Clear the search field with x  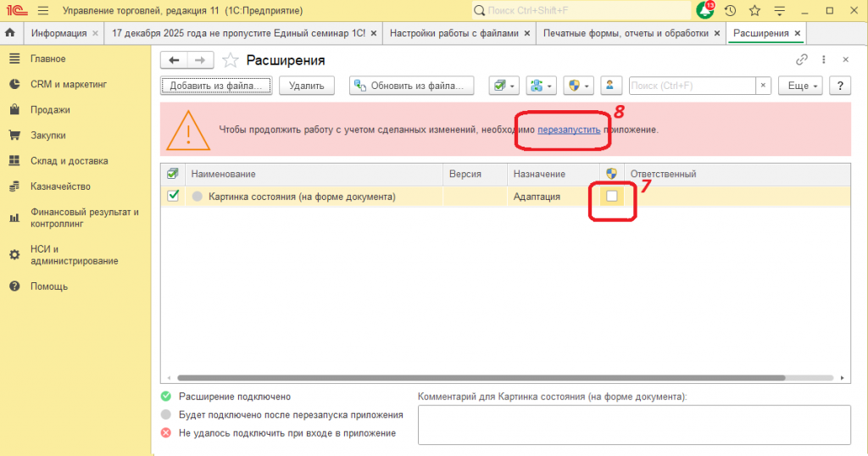pos(763,86)
